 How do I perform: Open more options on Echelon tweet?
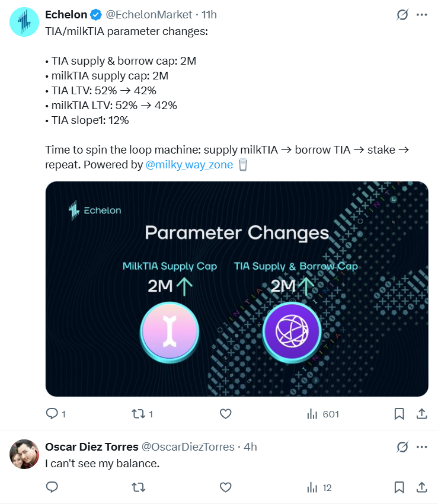click(x=421, y=15)
